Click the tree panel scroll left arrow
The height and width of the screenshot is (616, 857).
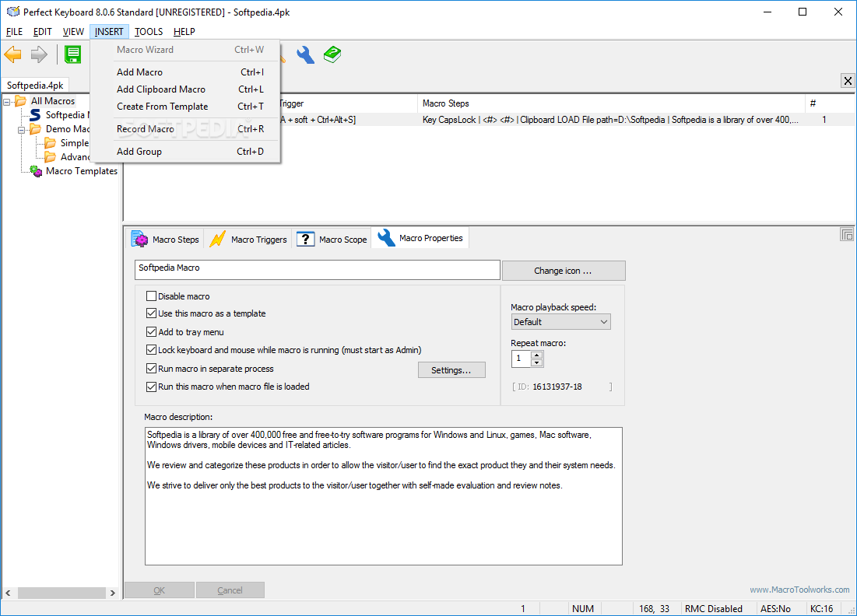[8, 593]
